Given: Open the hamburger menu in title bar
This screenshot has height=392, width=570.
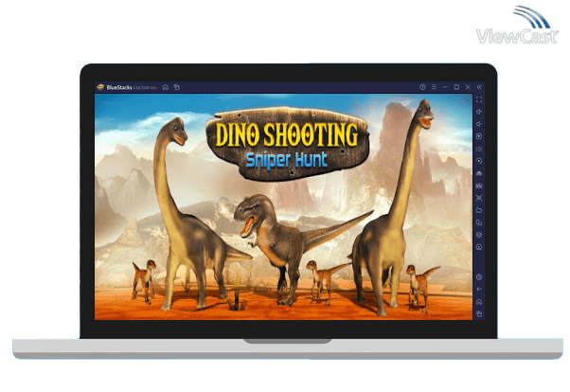Looking at the screenshot, I should 434,87.
